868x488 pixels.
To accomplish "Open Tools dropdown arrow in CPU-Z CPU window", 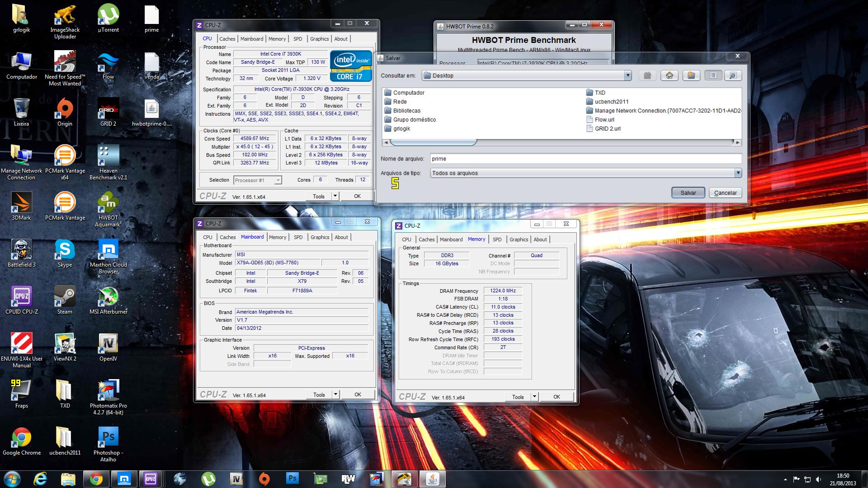I will pyautogui.click(x=335, y=196).
